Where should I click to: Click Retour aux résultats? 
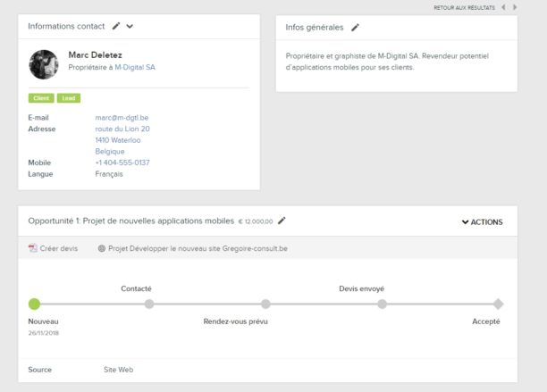(x=464, y=7)
